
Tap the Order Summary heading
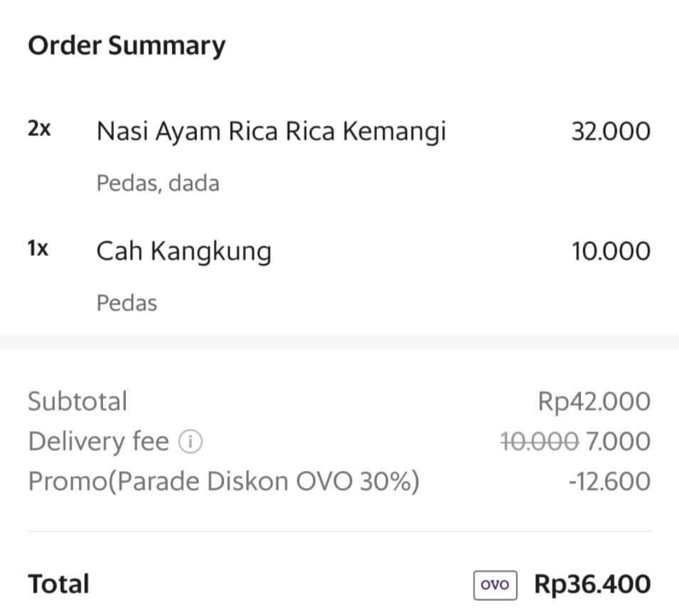click(127, 46)
